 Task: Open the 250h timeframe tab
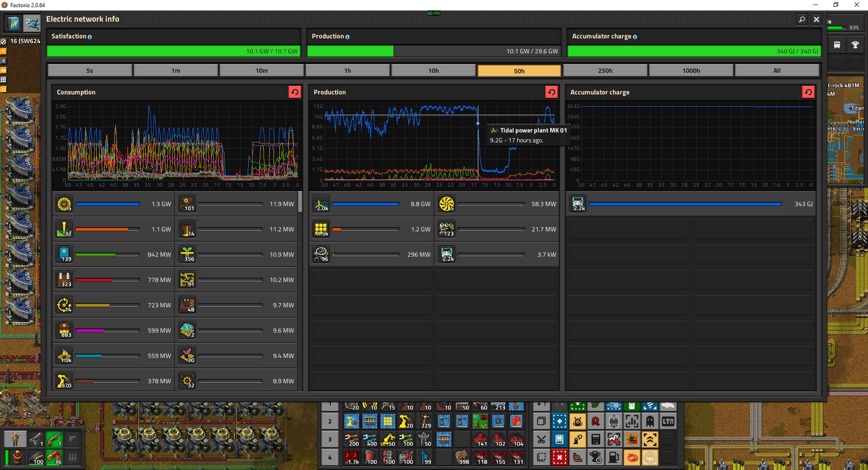coord(605,70)
